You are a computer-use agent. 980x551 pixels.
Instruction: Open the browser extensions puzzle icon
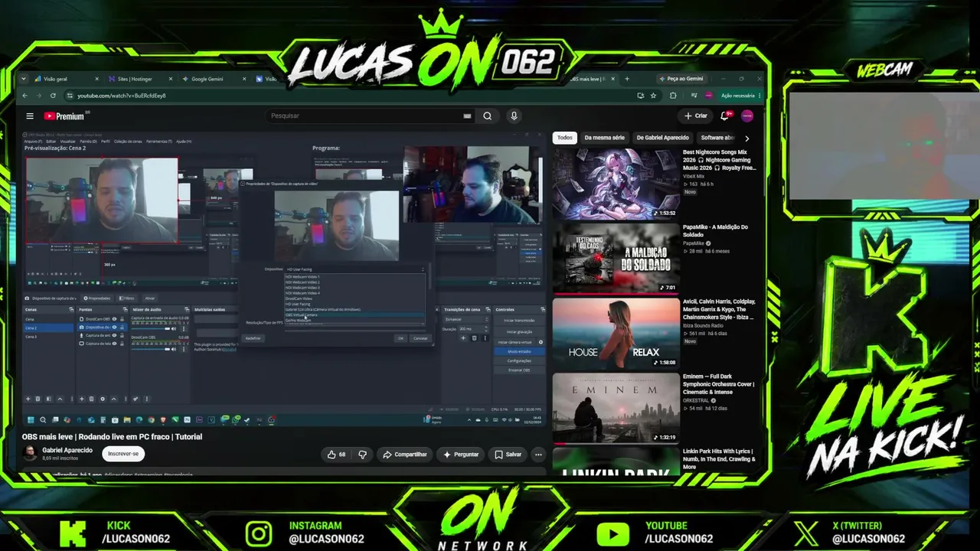673,96
